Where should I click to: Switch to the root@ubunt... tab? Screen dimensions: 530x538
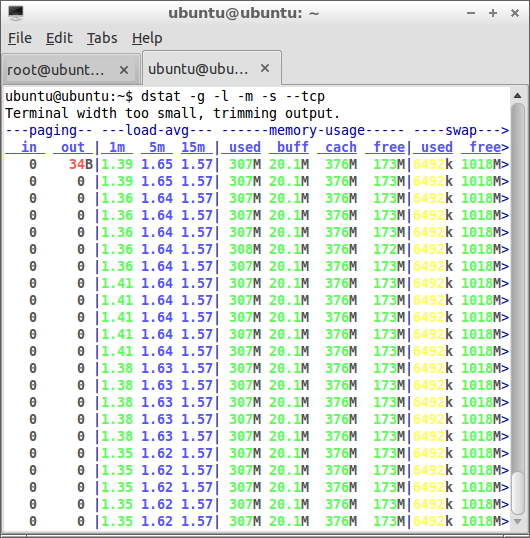pyautogui.click(x=71, y=70)
